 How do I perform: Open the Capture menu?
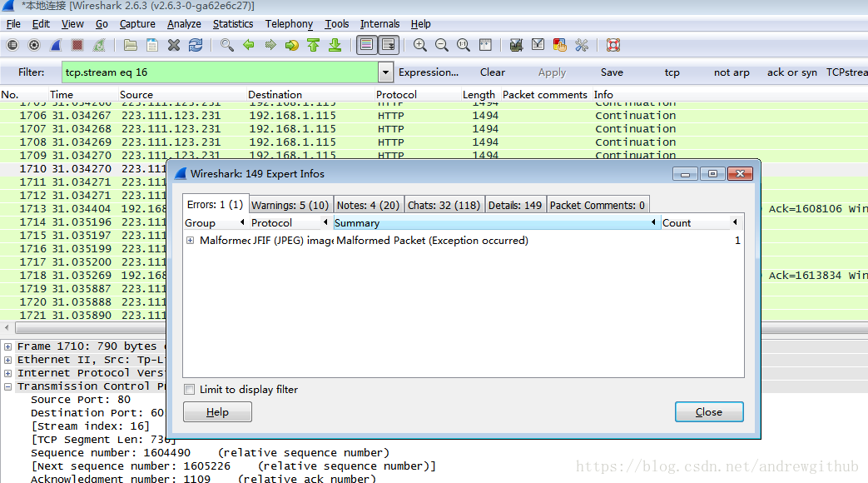[137, 24]
